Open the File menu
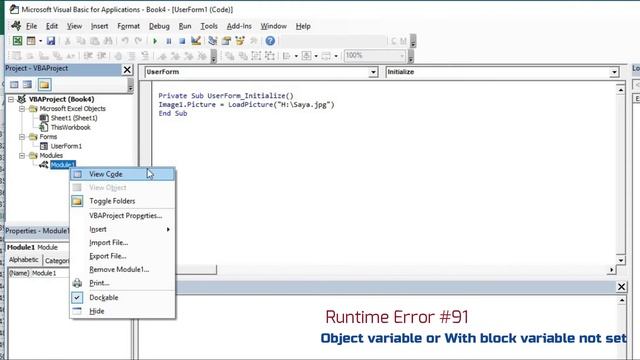This screenshot has height=360, width=640. pos(31,26)
